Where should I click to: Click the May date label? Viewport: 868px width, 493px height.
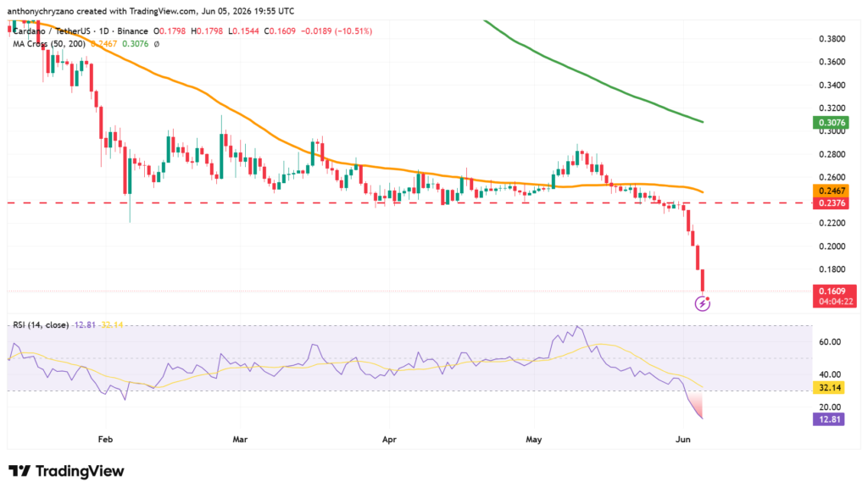point(534,440)
